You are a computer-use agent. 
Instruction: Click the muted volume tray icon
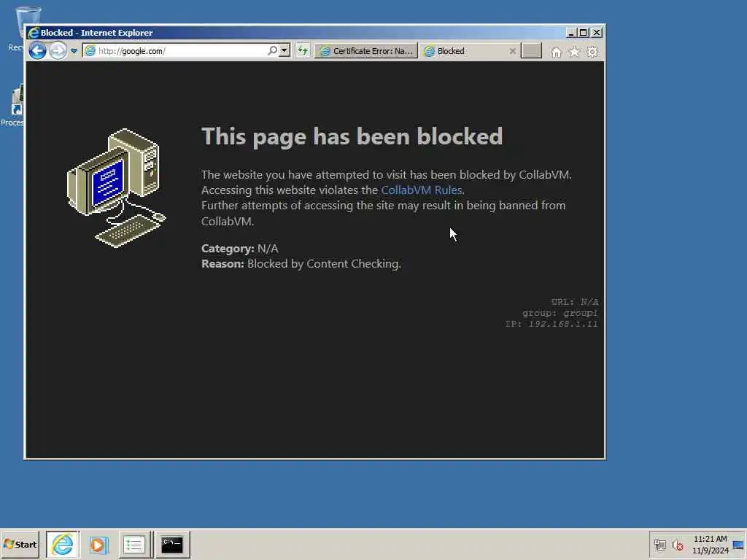pos(678,545)
